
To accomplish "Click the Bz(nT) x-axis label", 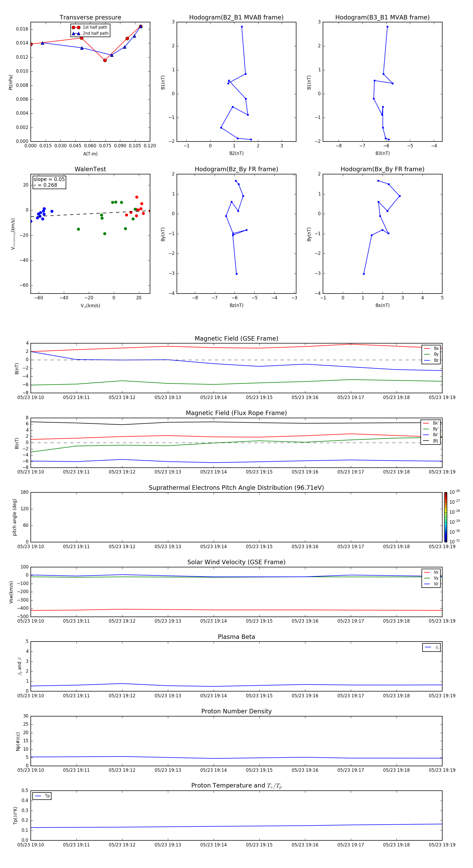I will 236,305.
